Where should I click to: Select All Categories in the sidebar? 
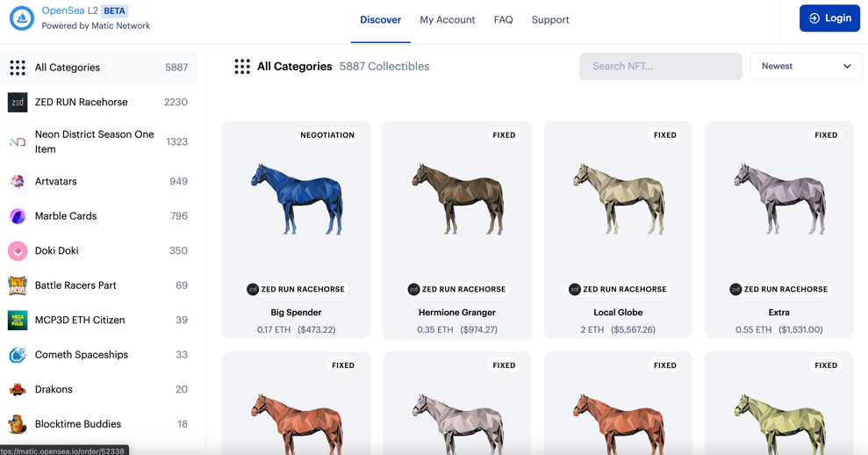tap(68, 68)
